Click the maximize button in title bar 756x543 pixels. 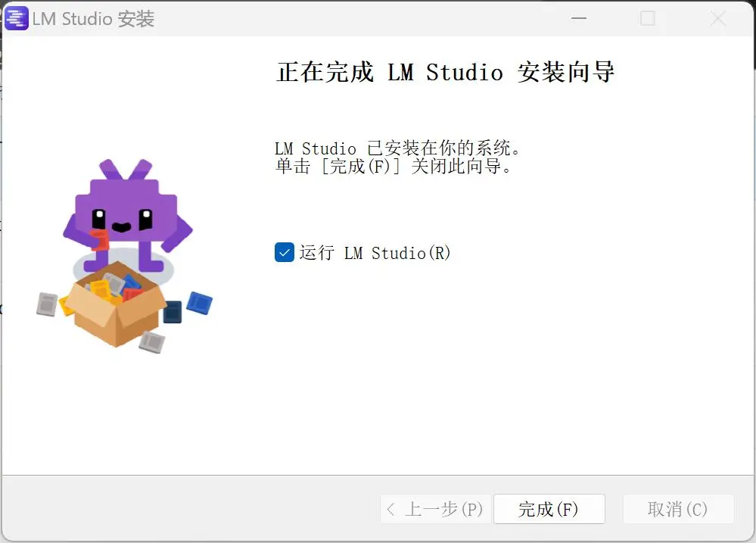(648, 18)
